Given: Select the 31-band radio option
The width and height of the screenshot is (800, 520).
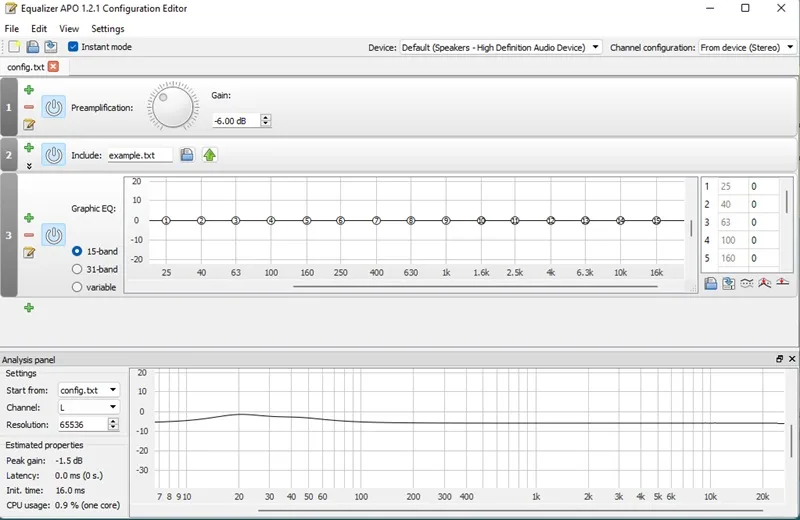Looking at the screenshot, I should (77, 269).
